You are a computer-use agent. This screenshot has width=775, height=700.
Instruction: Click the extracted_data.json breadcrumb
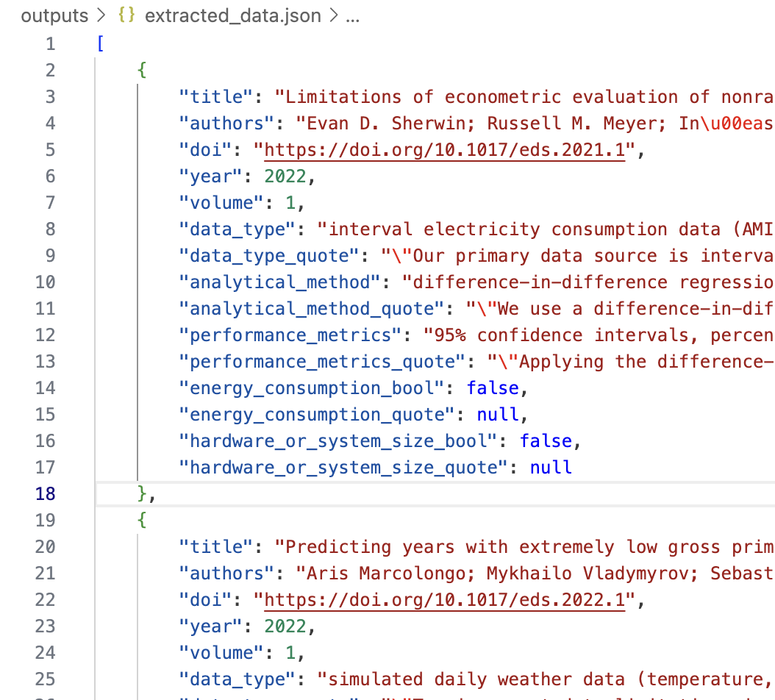pos(233,16)
